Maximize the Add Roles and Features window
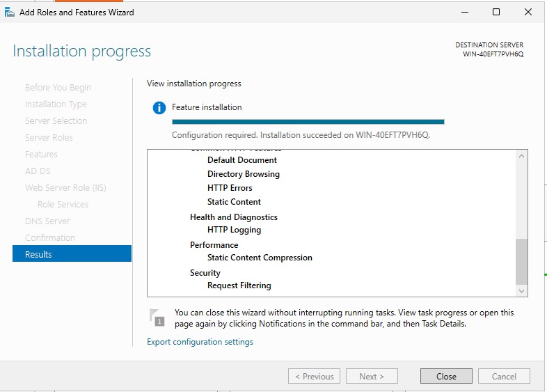 (496, 12)
